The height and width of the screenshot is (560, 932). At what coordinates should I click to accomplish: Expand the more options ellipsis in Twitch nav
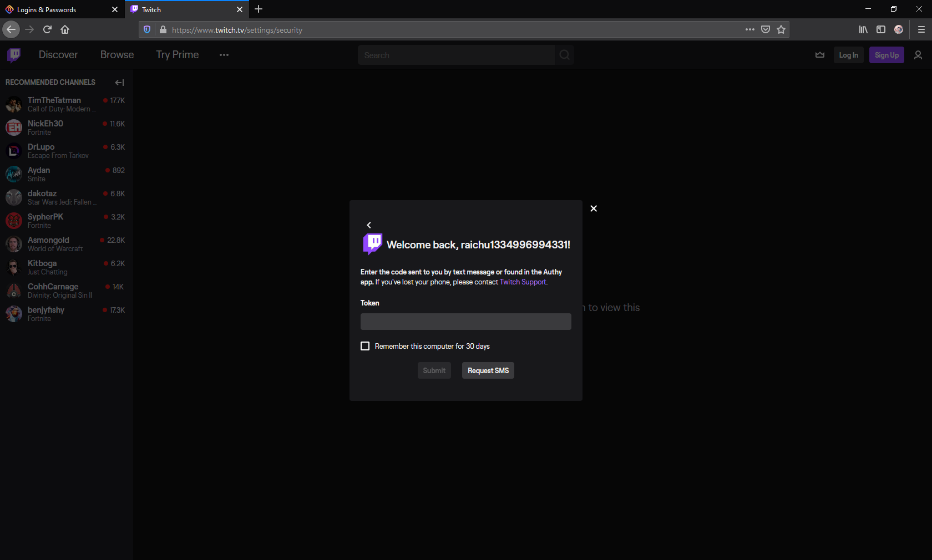pos(224,55)
